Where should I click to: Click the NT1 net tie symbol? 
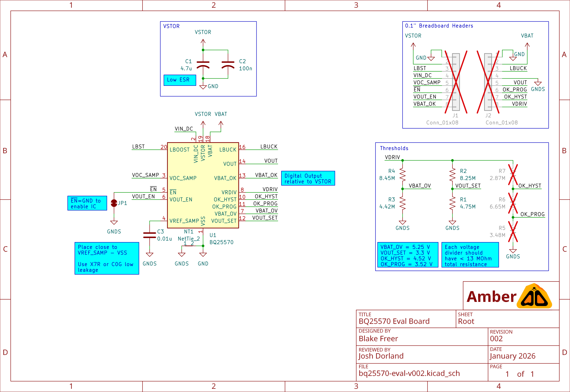point(189,246)
